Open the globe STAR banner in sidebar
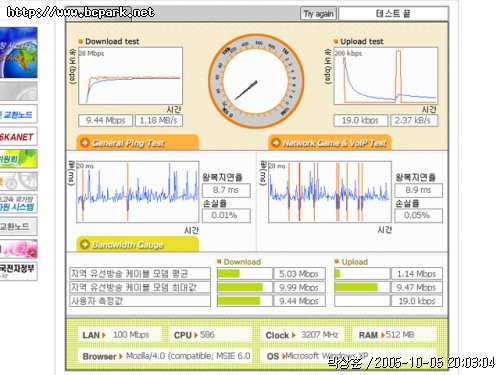 [18, 53]
